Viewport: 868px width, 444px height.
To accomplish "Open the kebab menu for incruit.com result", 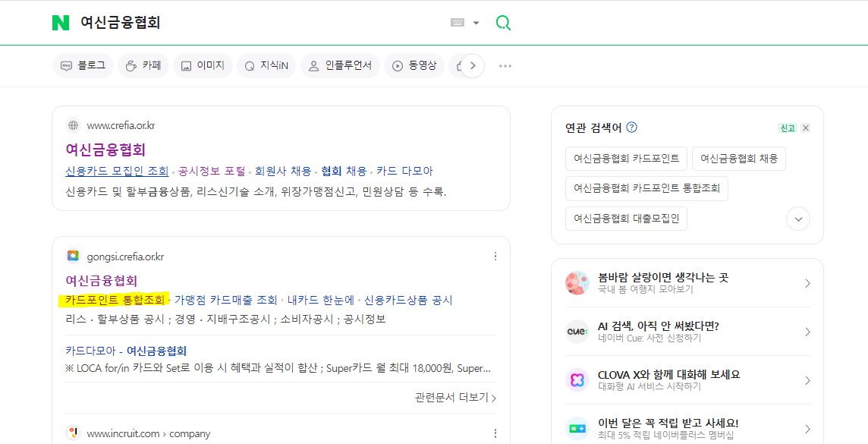I will pos(495,433).
